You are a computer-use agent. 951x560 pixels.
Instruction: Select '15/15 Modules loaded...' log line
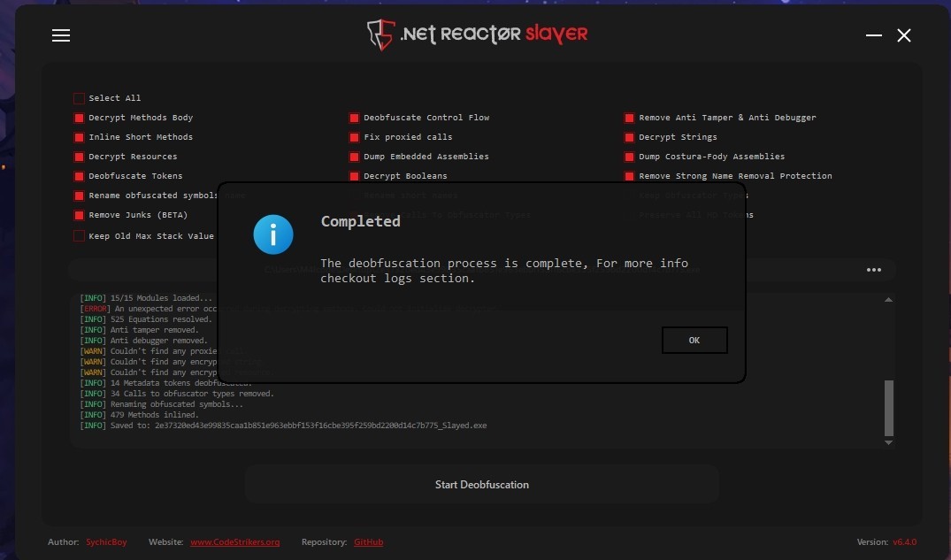pos(146,298)
